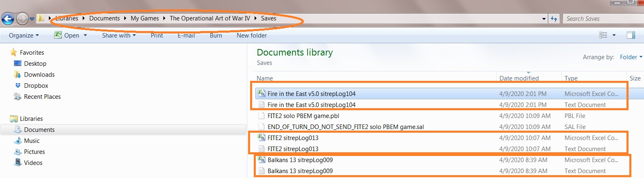Viewport: 644px width, 178px height.
Task: Click text icon of Balkans 13 Text Document
Action: tap(262, 171)
